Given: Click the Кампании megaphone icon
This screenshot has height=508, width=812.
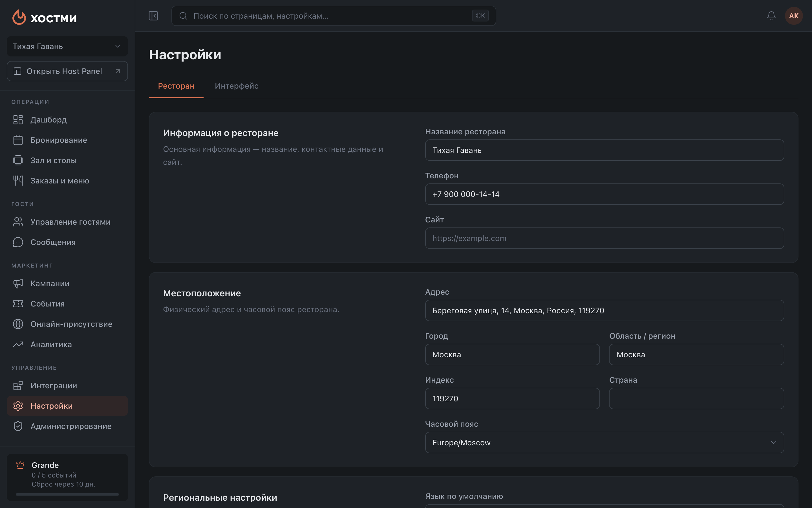Looking at the screenshot, I should (x=18, y=283).
